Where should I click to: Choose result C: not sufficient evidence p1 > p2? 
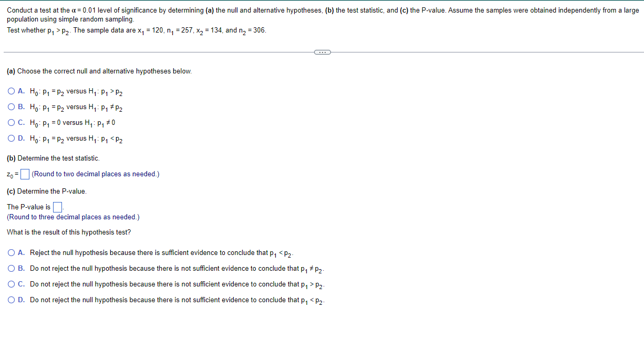[x=12, y=284]
